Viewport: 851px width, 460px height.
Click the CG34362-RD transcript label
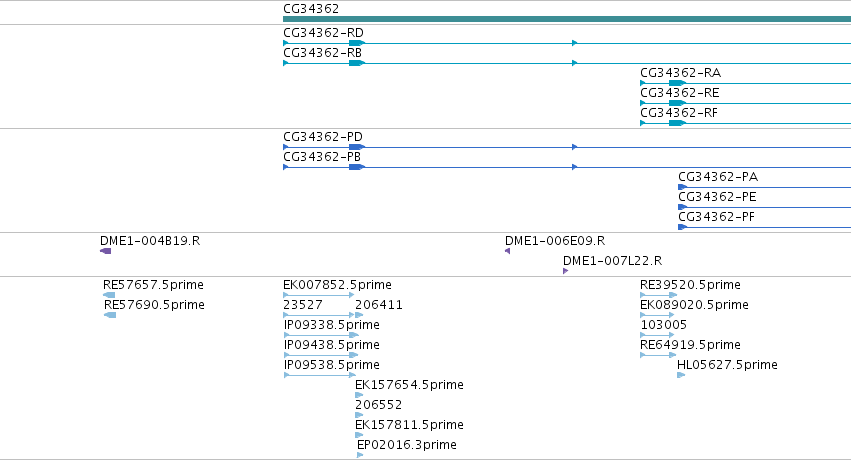[323, 33]
